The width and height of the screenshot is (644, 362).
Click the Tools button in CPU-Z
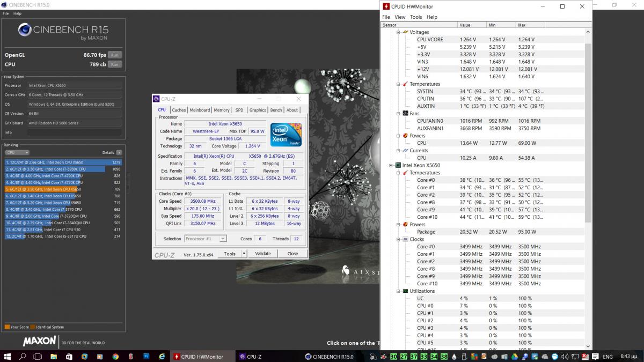[x=230, y=254]
